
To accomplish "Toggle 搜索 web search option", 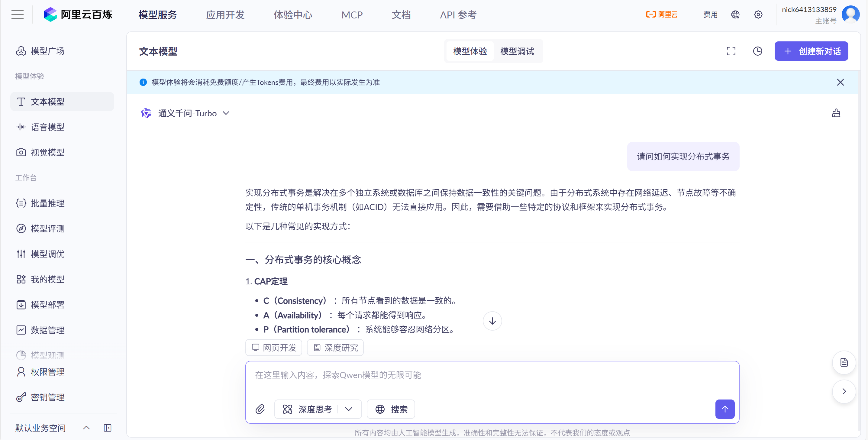I will point(391,409).
